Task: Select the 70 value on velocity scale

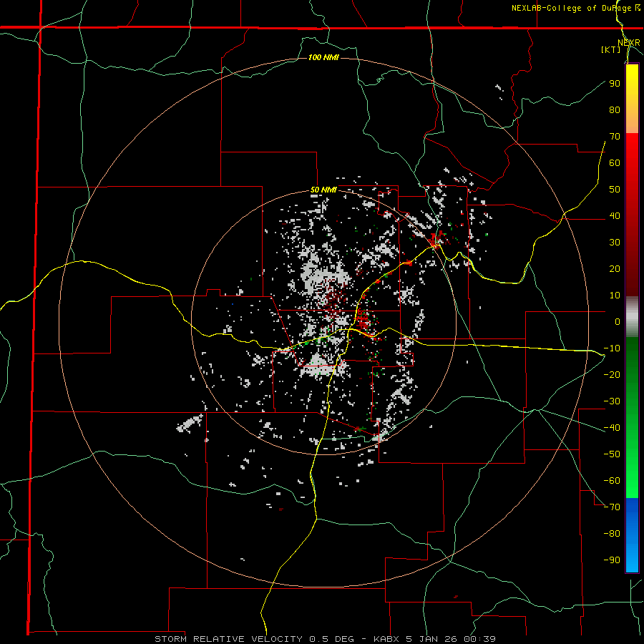Action: pyautogui.click(x=615, y=137)
